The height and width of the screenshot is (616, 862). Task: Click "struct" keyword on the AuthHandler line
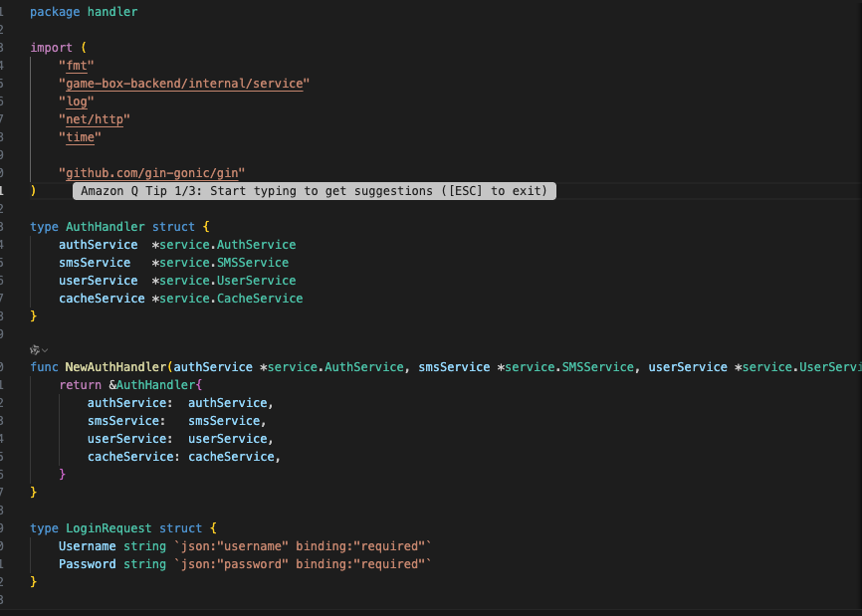173,227
